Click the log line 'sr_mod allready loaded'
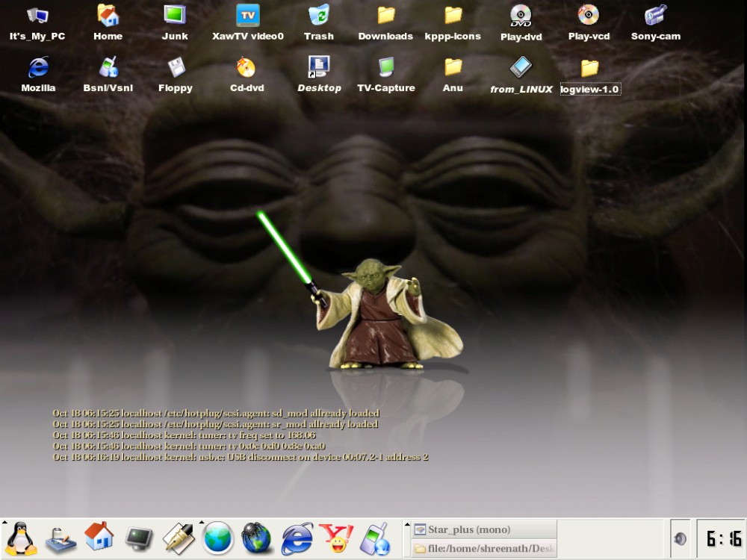Viewport: 747px width, 560px height. [x=215, y=424]
